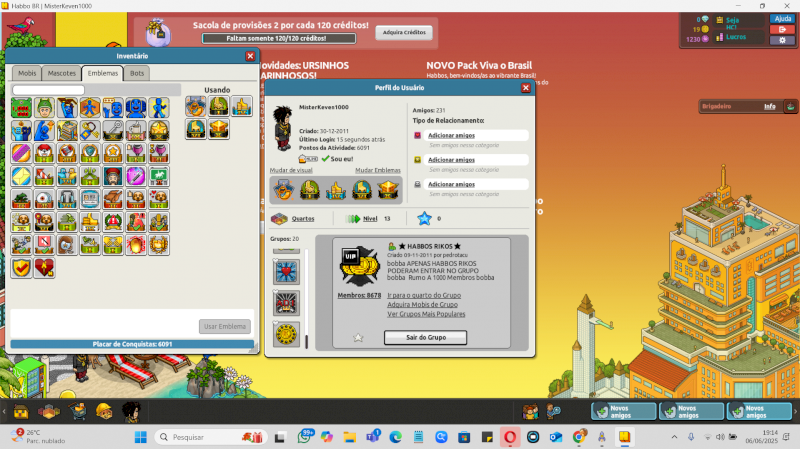
Task: Select the coffee cup badge
Action: point(136,131)
